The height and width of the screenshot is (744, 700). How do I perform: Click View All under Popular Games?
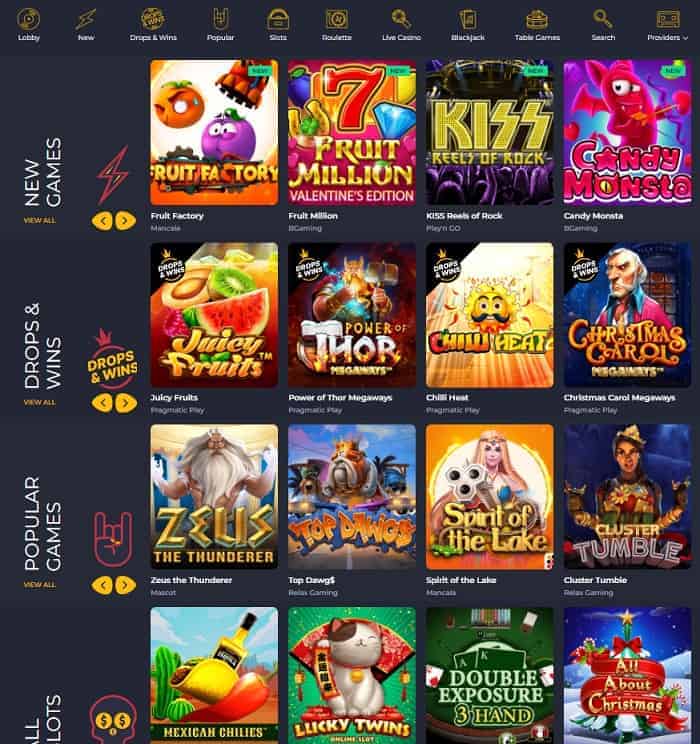(x=39, y=585)
